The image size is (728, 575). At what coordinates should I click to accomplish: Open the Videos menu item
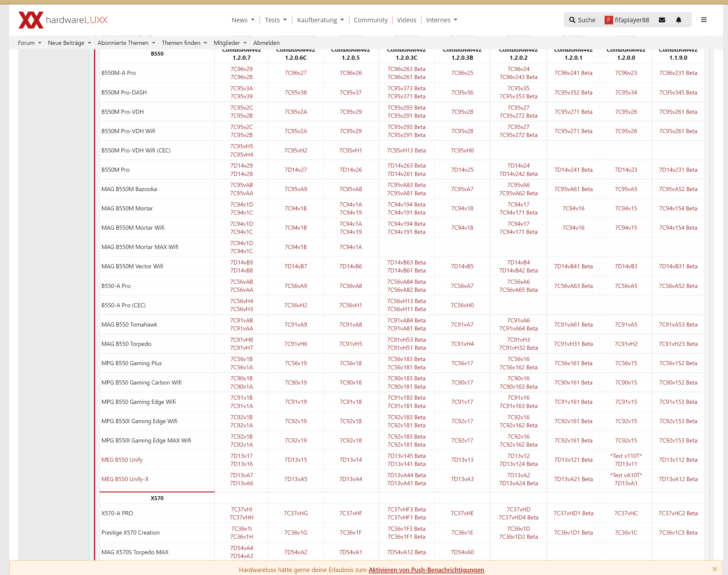pos(407,20)
